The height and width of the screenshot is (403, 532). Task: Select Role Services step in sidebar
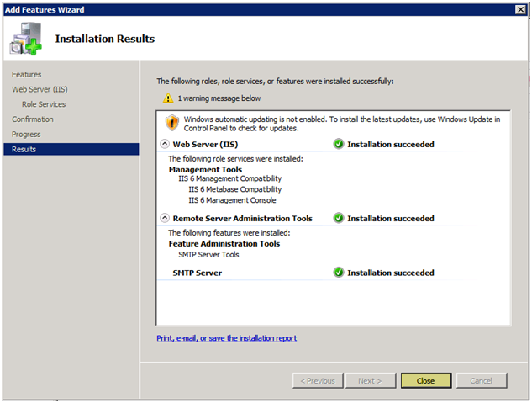click(x=44, y=104)
